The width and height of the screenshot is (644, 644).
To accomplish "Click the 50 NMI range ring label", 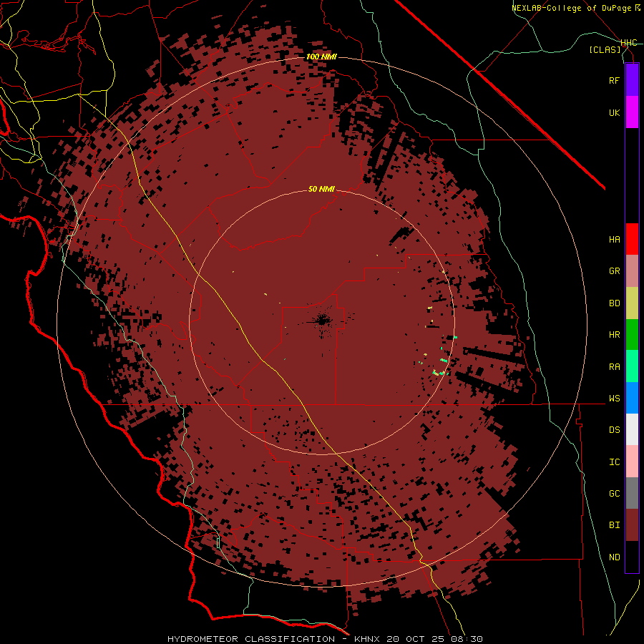I will (x=321, y=189).
